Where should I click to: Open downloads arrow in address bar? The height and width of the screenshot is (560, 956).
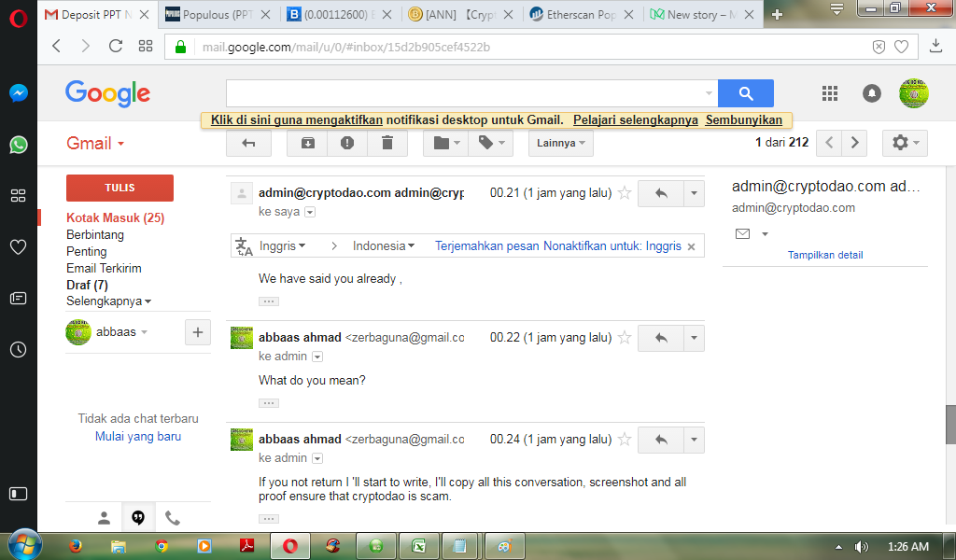(935, 46)
